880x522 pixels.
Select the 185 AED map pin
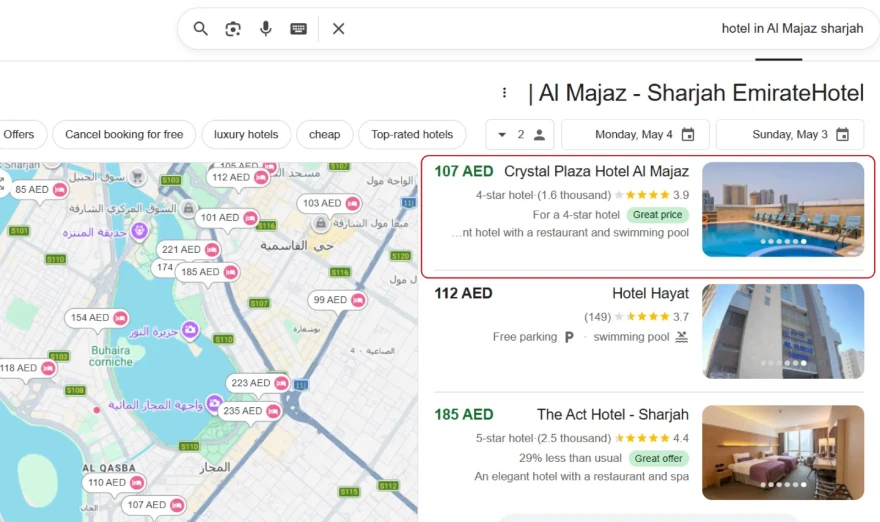[x=208, y=272]
